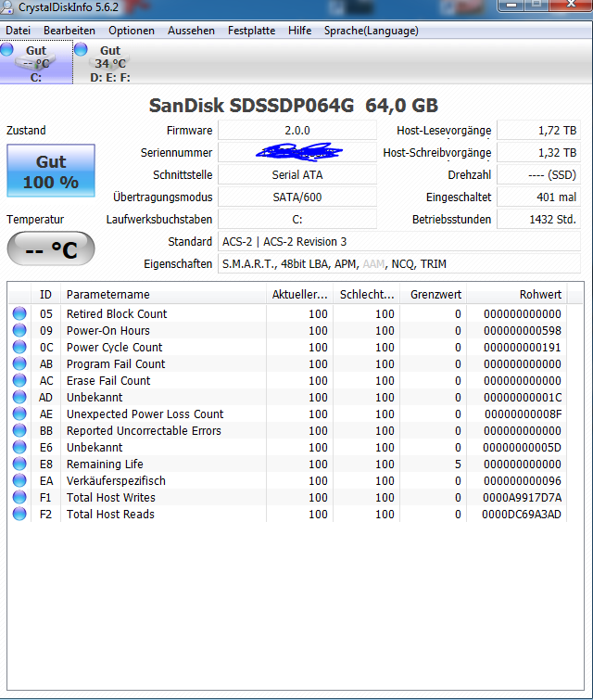
Task: Click the Drehzahl value ---- (SSD)
Action: tap(538, 175)
